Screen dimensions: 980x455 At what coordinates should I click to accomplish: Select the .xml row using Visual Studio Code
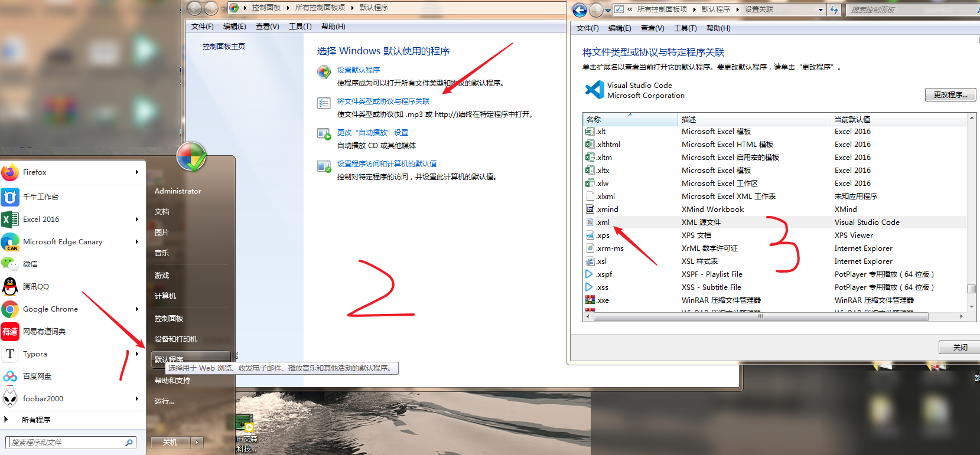[x=774, y=222]
